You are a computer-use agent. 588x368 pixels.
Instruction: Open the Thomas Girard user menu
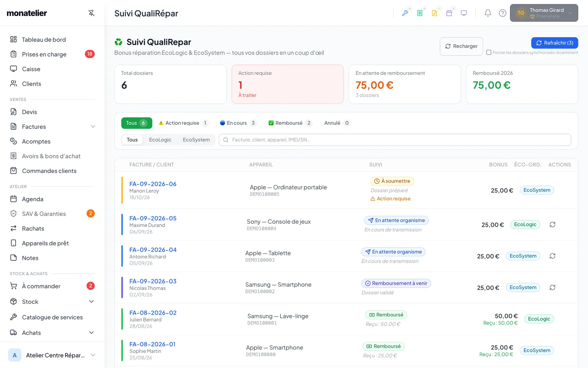click(544, 13)
